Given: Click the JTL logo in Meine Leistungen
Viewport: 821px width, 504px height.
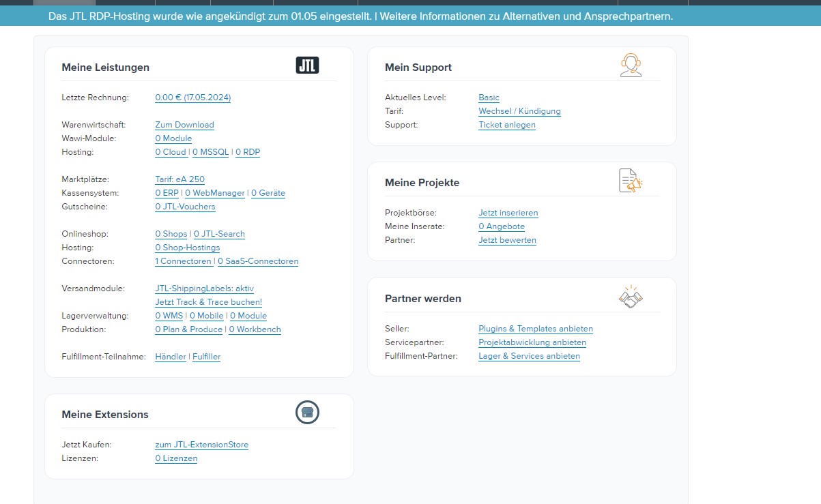Looking at the screenshot, I should [307, 65].
